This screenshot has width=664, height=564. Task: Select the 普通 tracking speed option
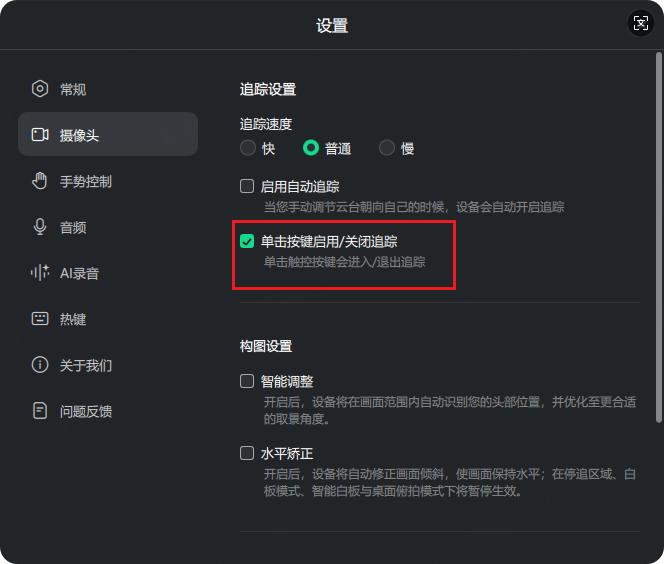(311, 148)
